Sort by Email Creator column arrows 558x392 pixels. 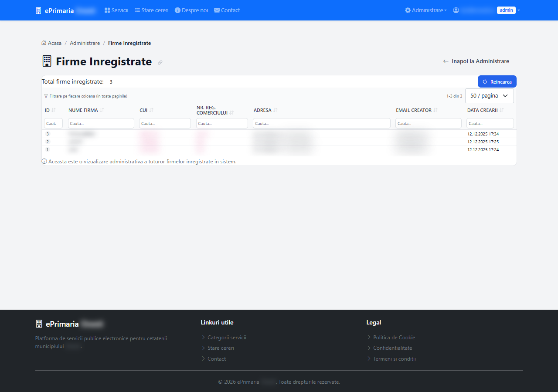click(436, 110)
